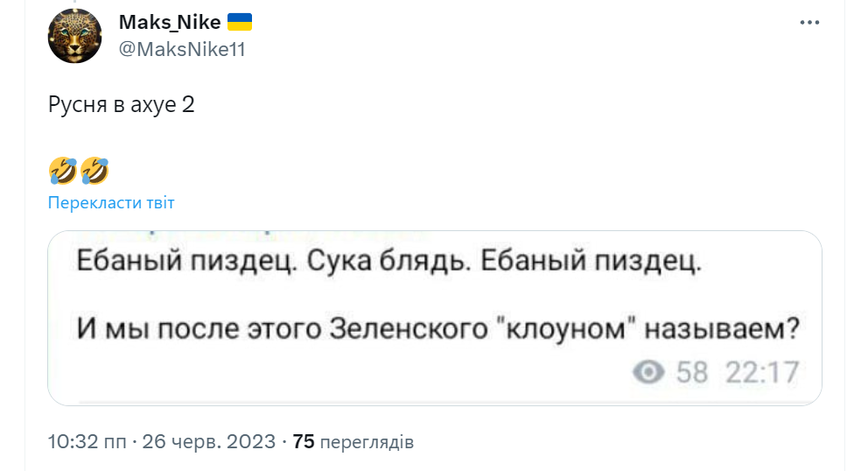The width and height of the screenshot is (868, 471).
Task: Click the tweet text Русня в ахуе 2
Action: click(x=122, y=105)
